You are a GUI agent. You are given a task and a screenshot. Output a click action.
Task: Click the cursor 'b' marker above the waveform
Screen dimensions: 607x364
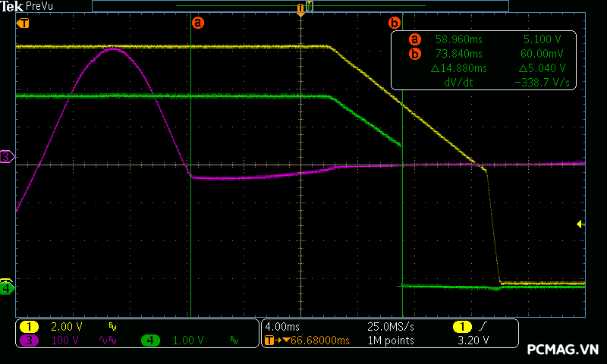[x=394, y=23]
